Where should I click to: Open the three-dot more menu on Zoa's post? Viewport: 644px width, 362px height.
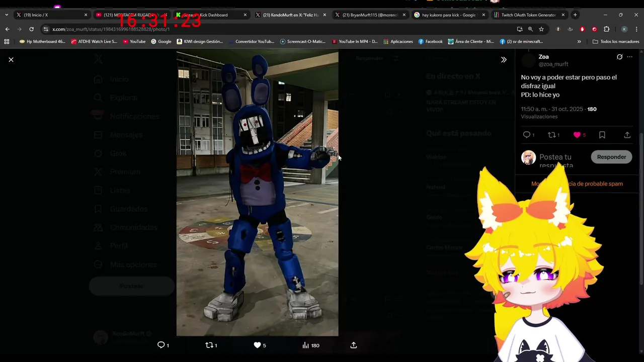[x=629, y=57]
